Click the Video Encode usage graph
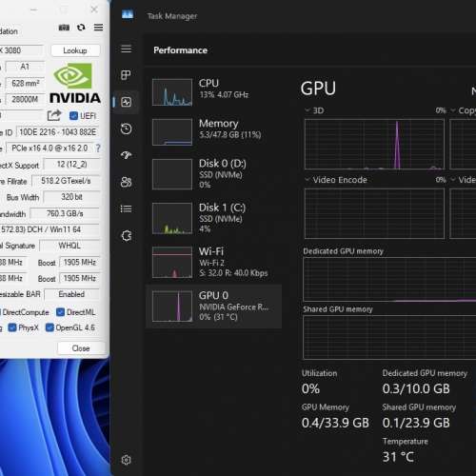This screenshot has width=476, height=476. (374, 213)
